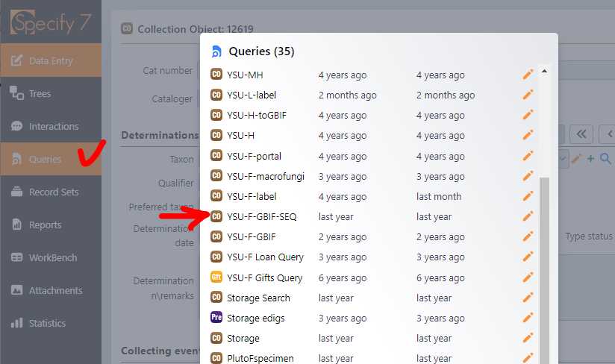Edit the YSU-H-toGBIF query pencil icon
Viewport: 615px width, 364px height.
point(528,115)
